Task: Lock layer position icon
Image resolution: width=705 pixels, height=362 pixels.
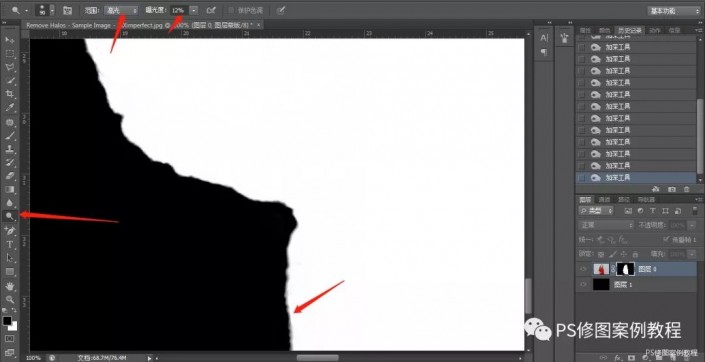Action: (624, 254)
